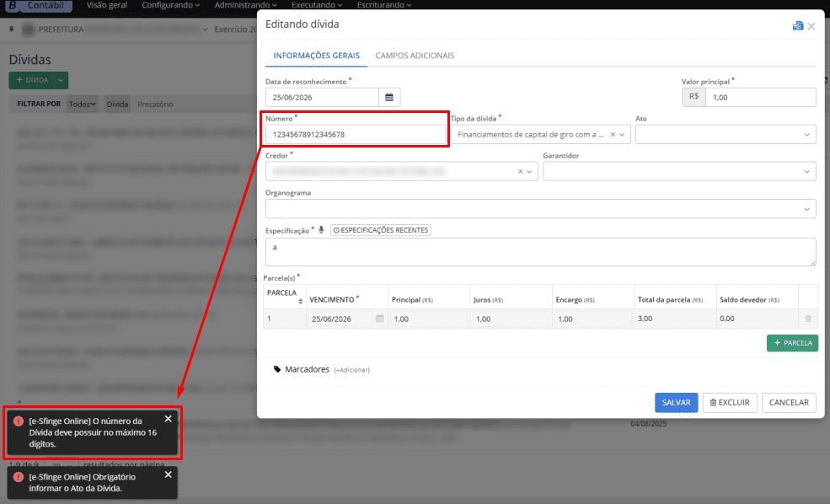Open the vencimento calendar icon in parcela row

coord(379,319)
